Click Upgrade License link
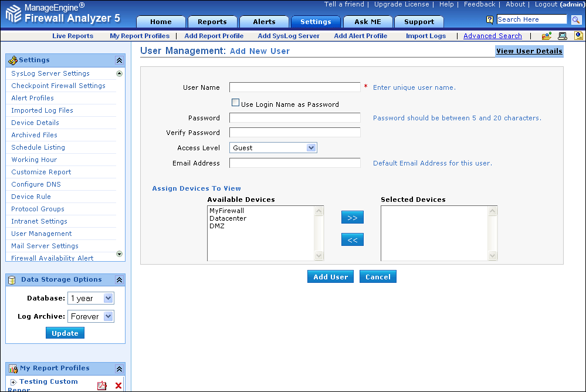The width and height of the screenshot is (586, 392). (x=401, y=5)
